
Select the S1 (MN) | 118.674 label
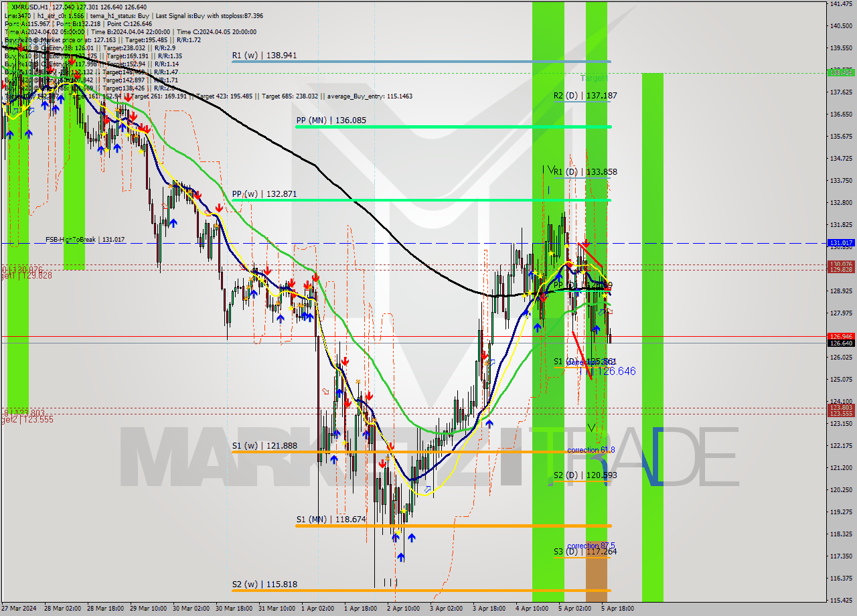[331, 519]
